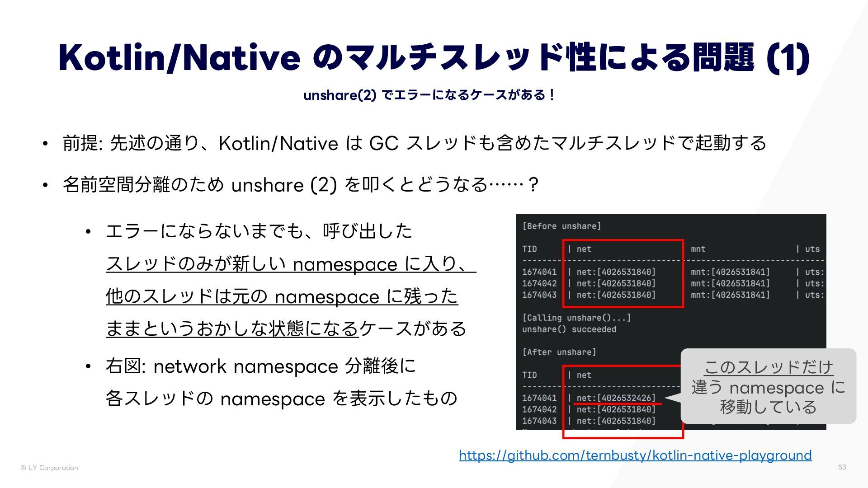The image size is (868, 488).
Task: Click the '[Calling unshare()...]' terminal line
Action: 576,318
